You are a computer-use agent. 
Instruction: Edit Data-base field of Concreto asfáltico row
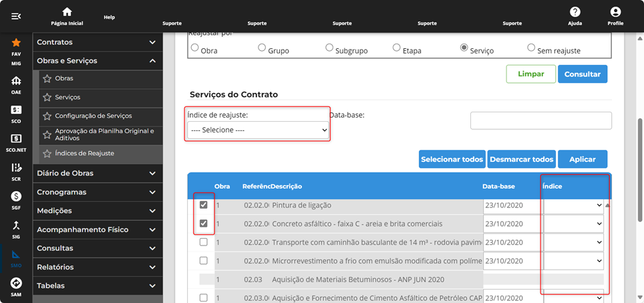pos(512,223)
